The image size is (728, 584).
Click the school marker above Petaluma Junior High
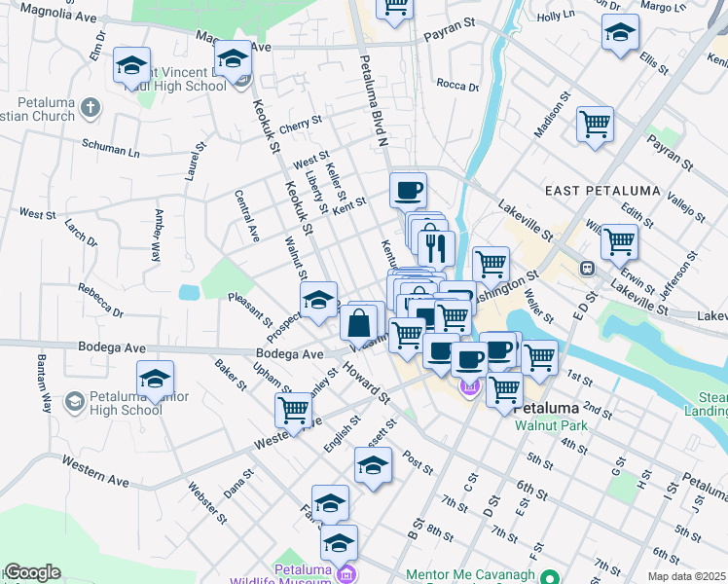(x=155, y=379)
